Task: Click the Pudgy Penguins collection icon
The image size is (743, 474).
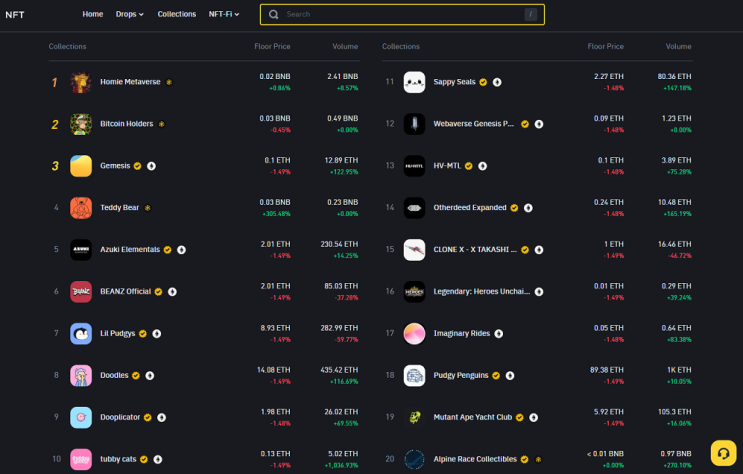Action: pos(414,375)
